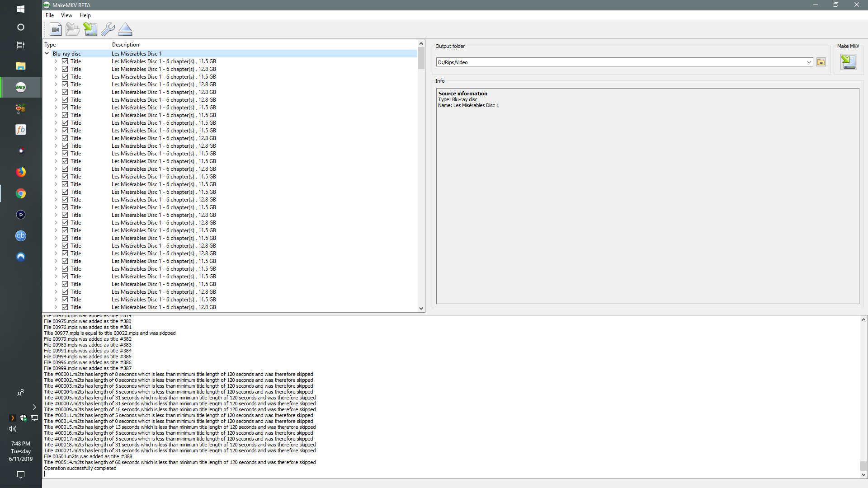Uncheck the last visible Title row checkbox
868x488 pixels.
[x=65, y=307]
